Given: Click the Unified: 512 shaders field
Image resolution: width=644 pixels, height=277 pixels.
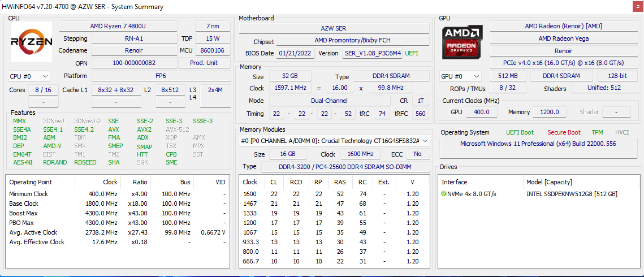Looking at the screenshot, I should pyautogui.click(x=604, y=88).
